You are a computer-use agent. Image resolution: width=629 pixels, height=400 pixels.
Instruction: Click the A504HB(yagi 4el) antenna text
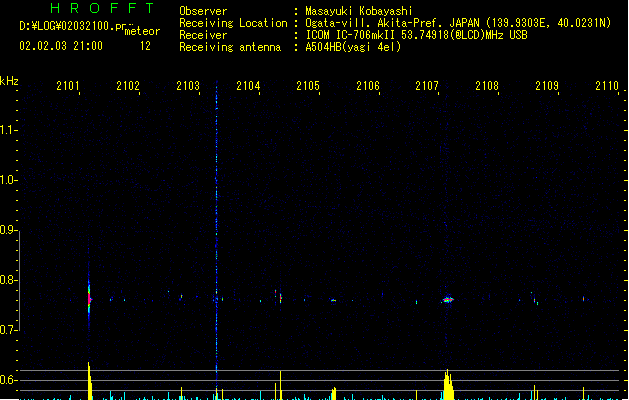coord(353,47)
